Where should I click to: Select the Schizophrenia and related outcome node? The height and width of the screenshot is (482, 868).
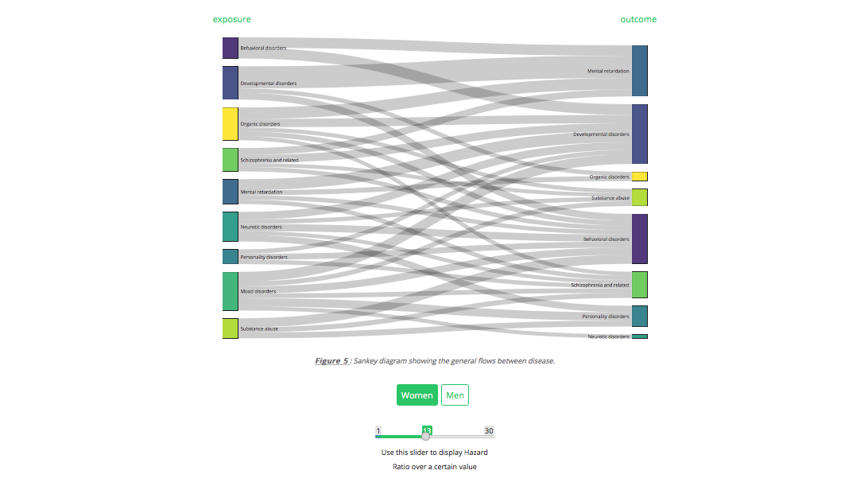click(x=640, y=285)
